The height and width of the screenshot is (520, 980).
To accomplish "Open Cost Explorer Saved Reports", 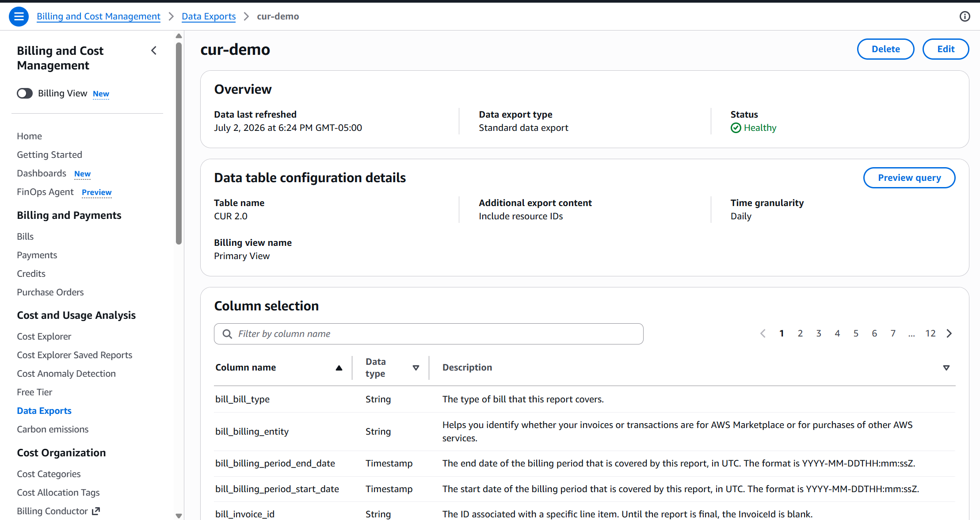I will pyautogui.click(x=75, y=355).
